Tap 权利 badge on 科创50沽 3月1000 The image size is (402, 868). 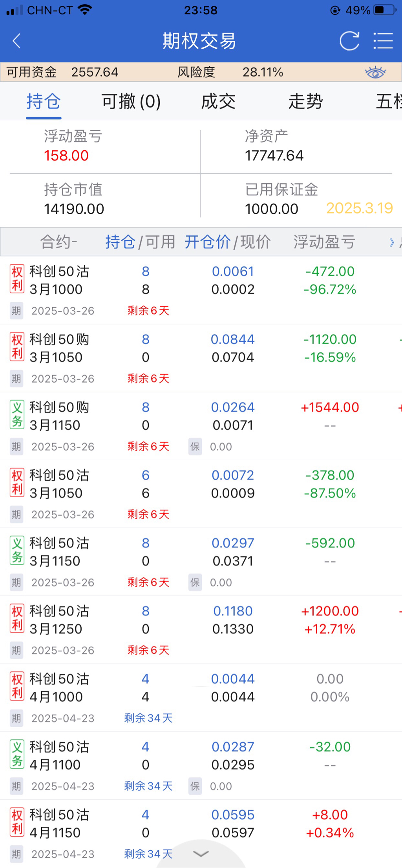tap(17, 279)
